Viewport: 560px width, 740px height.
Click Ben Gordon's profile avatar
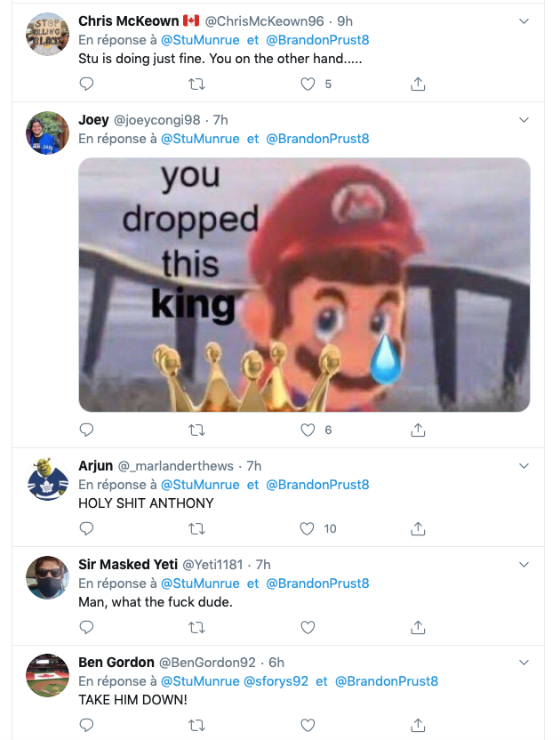tap(48, 676)
